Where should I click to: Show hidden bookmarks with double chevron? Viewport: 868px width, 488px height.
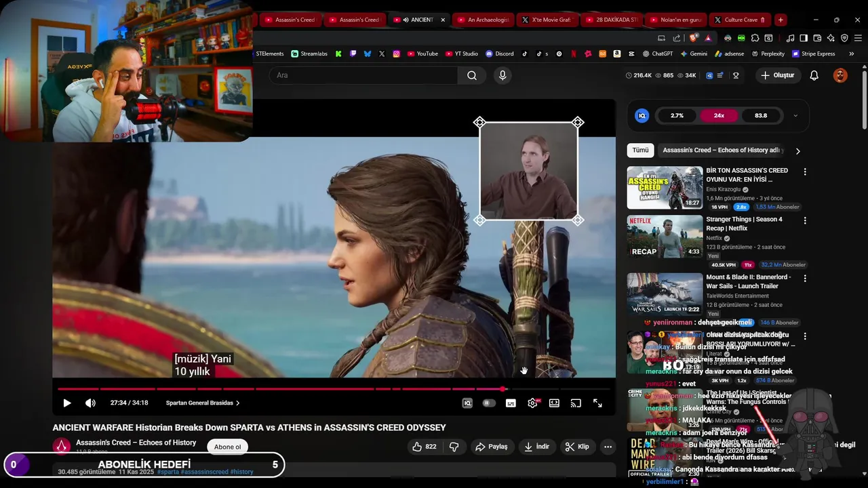[852, 54]
